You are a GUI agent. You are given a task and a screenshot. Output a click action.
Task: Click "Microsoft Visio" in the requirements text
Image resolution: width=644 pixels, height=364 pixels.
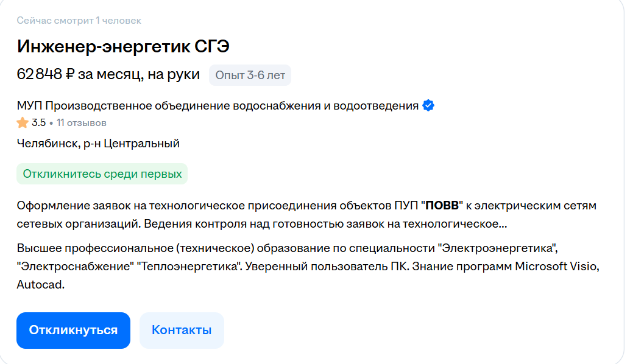557,267
